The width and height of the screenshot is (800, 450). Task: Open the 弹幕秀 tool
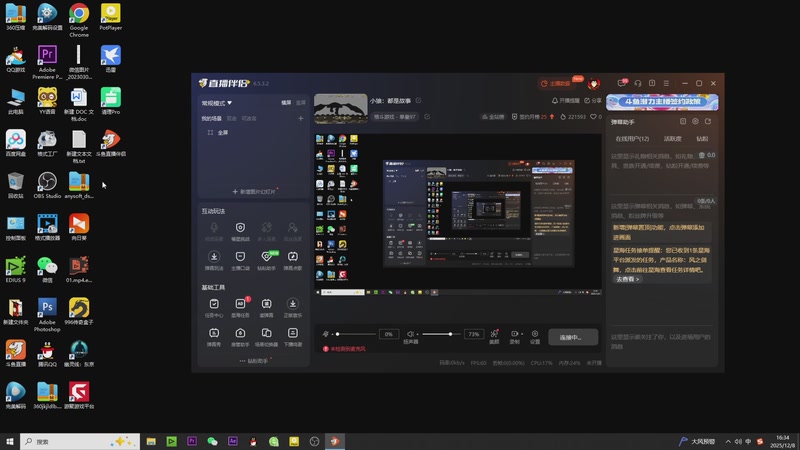coord(214,337)
